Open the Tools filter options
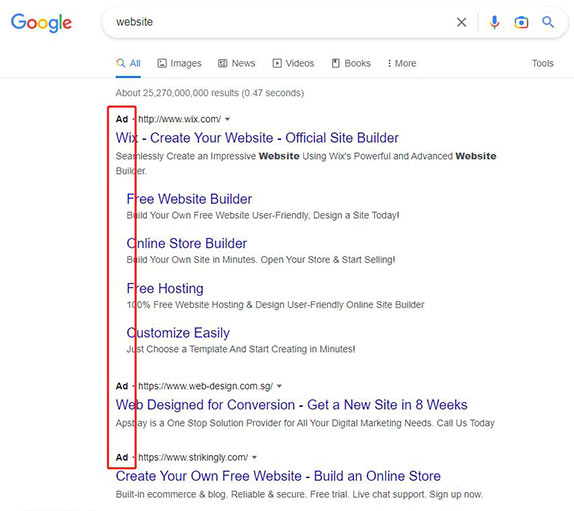574x511 pixels. coord(543,63)
